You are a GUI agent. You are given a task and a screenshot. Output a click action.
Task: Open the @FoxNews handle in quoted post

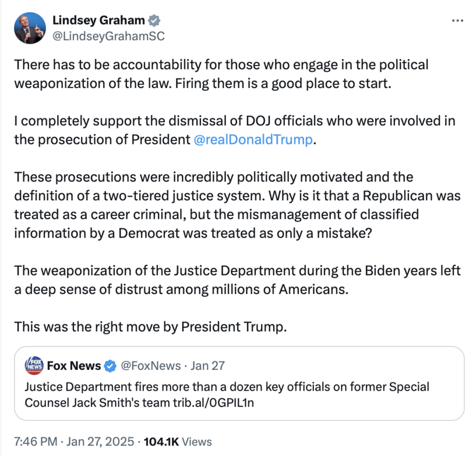150,366
